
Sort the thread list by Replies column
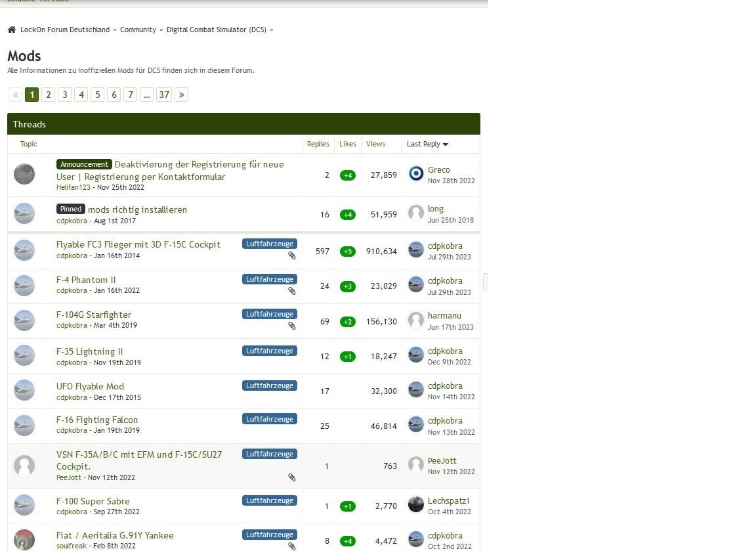[318, 144]
